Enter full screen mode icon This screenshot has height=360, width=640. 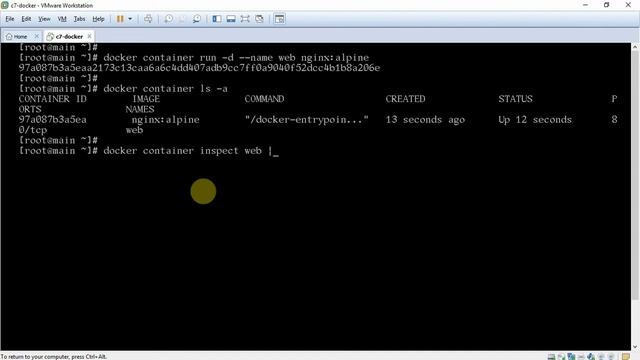coord(245,19)
